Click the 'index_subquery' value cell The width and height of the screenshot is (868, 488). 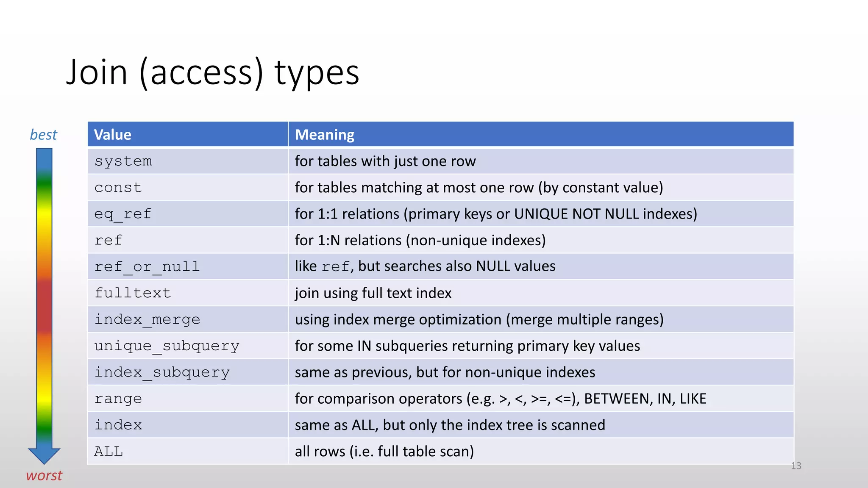pyautogui.click(x=162, y=372)
